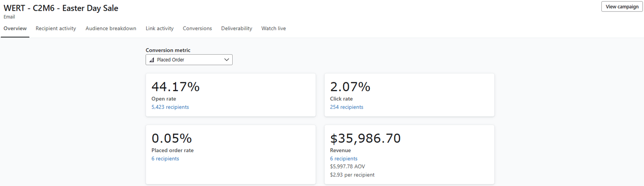Open the 5,423 recipients link
644x186 pixels.
click(170, 107)
